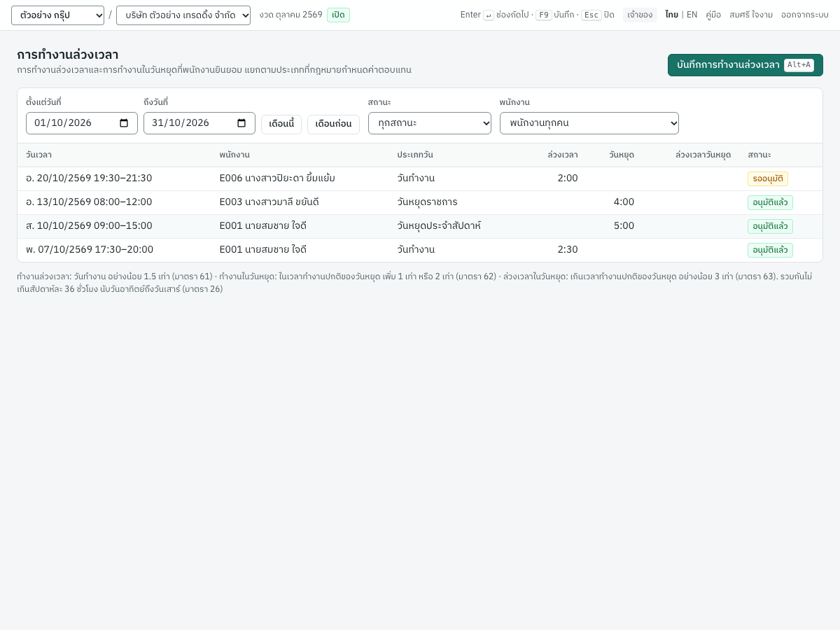The height and width of the screenshot is (630, 840).
Task: Open calendar picker in the ถึงวันที่ field
Action: coord(242,123)
